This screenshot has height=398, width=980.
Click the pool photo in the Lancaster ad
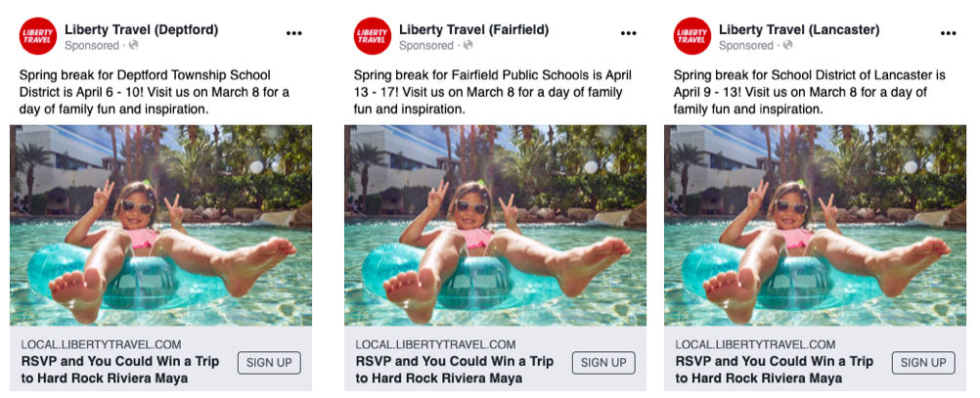(x=815, y=225)
